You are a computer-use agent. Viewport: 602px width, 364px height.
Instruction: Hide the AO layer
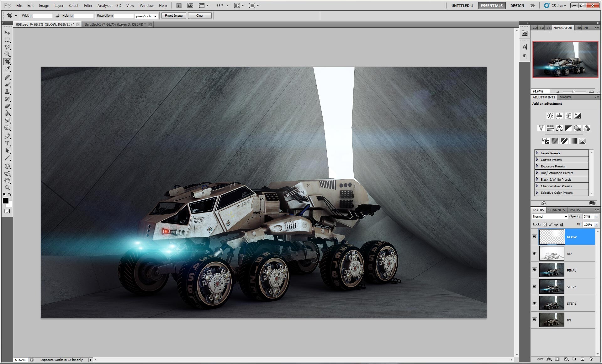535,253
